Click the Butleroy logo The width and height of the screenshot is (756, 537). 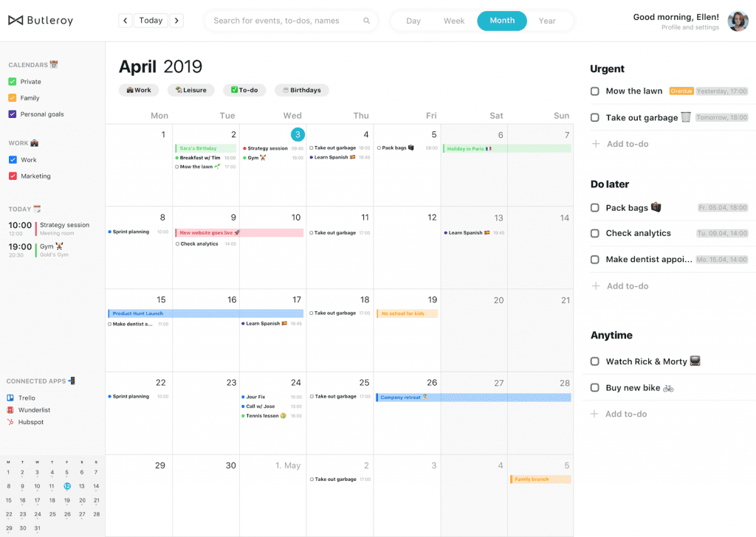click(41, 20)
